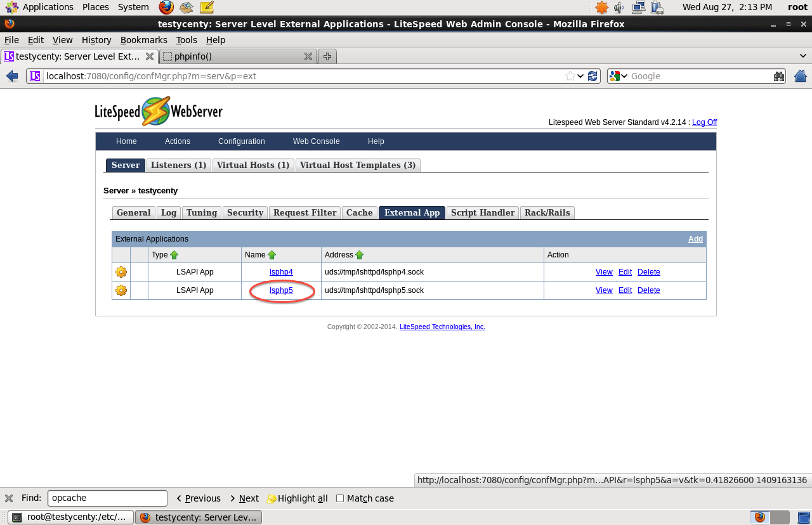This screenshot has height=525, width=812.
Task: Find Next match in find bar
Action: point(244,498)
